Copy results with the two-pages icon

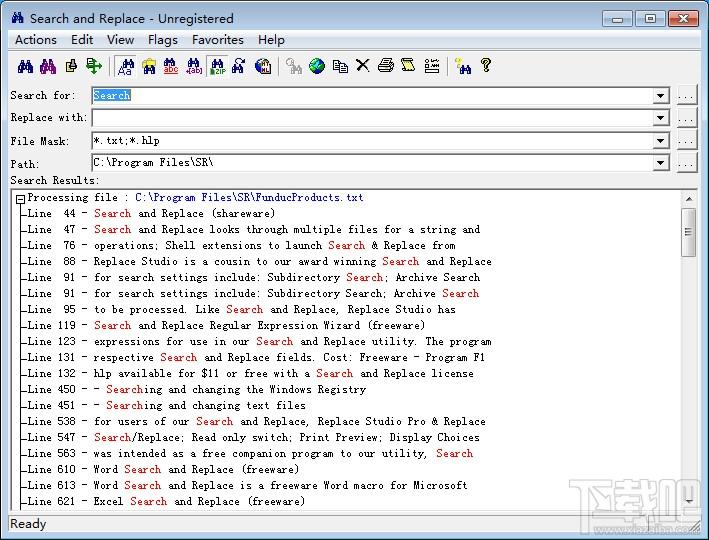[x=340, y=66]
